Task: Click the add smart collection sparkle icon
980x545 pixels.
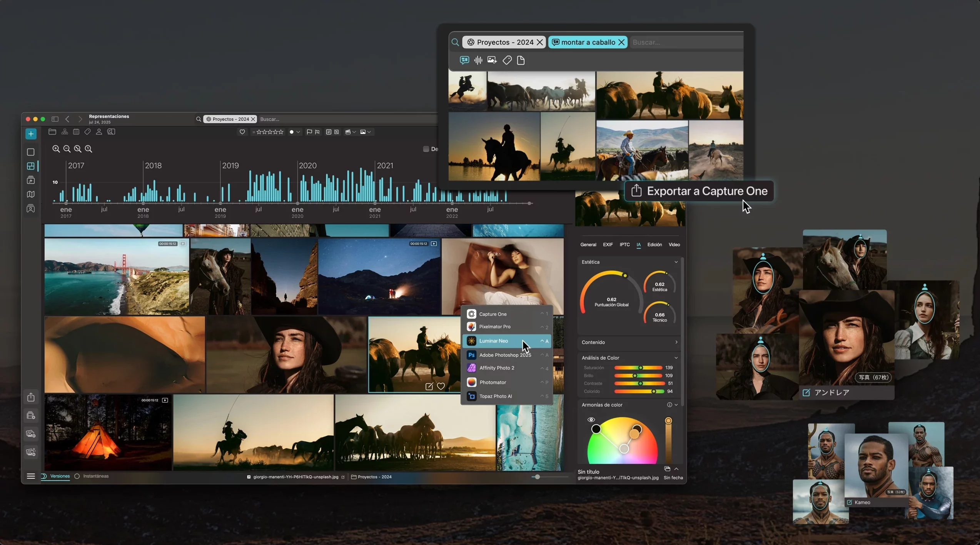Action: 31,452
